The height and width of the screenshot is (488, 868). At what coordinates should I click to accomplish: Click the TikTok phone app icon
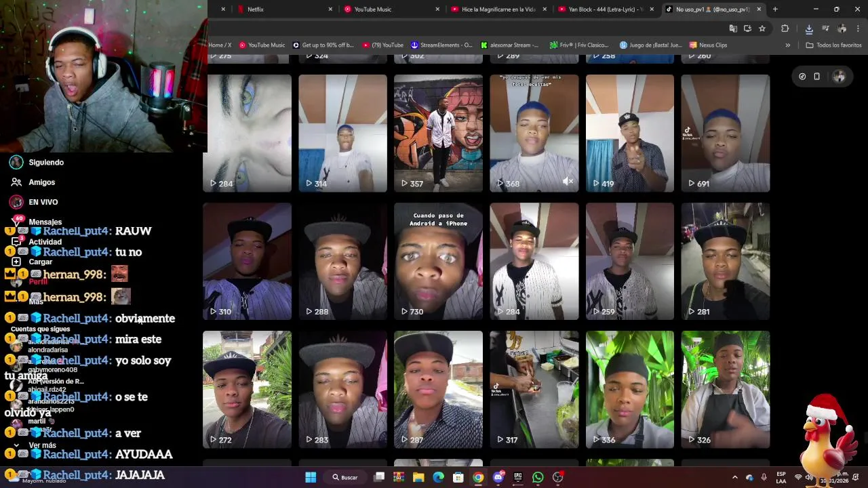coord(817,77)
